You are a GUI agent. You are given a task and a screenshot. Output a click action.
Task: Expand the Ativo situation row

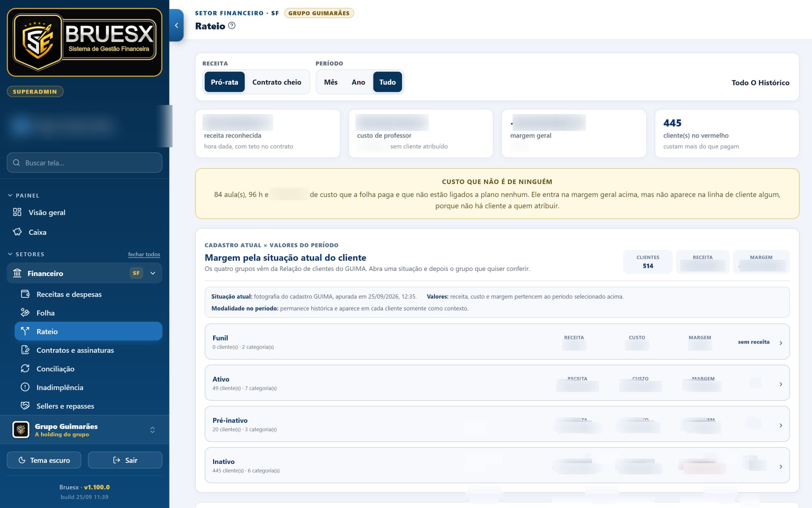pyautogui.click(x=497, y=383)
